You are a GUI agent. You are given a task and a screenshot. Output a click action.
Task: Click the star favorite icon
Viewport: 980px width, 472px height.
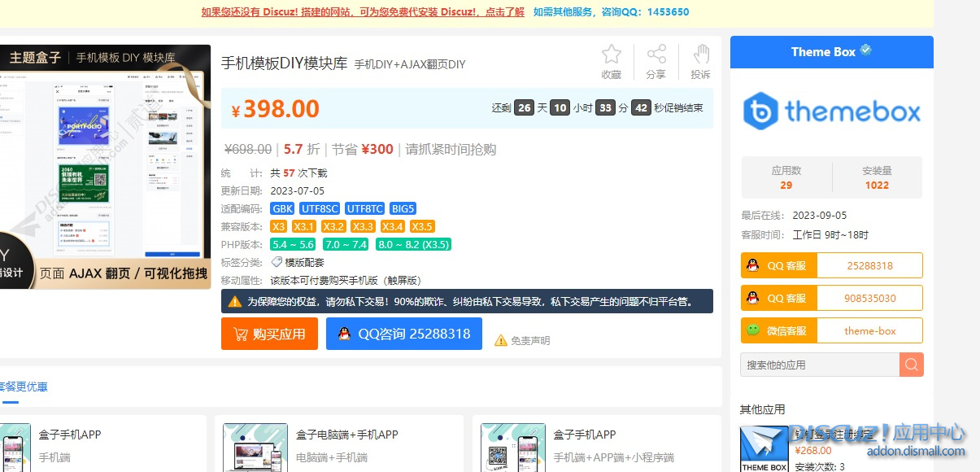[612, 55]
